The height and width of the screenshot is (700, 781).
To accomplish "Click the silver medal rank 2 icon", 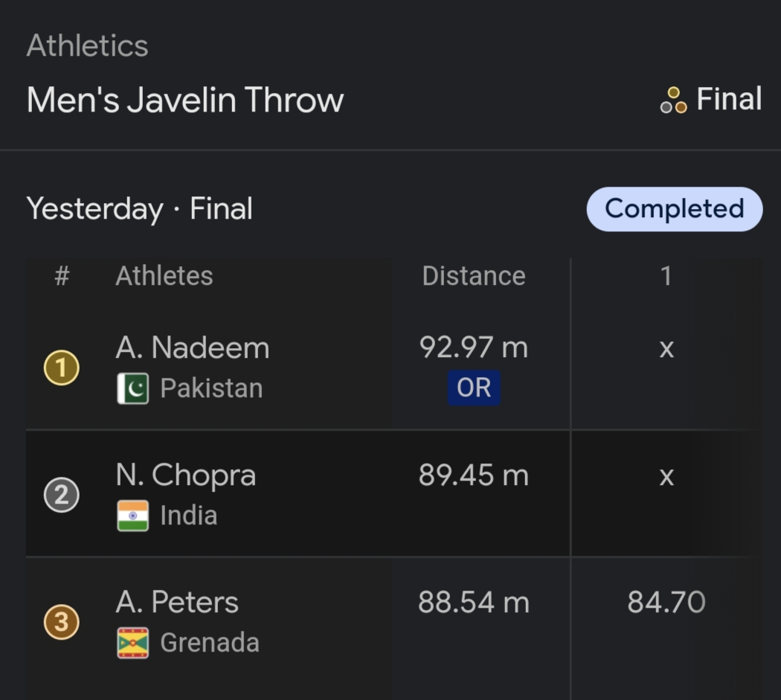I will pos(62,495).
